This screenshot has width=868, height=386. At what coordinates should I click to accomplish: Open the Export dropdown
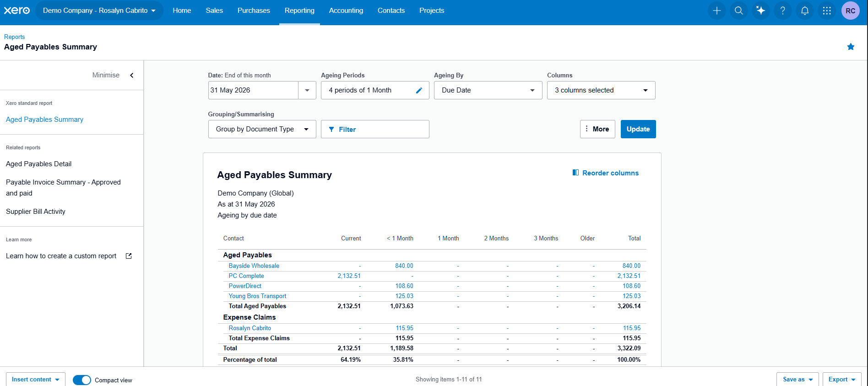(842, 380)
